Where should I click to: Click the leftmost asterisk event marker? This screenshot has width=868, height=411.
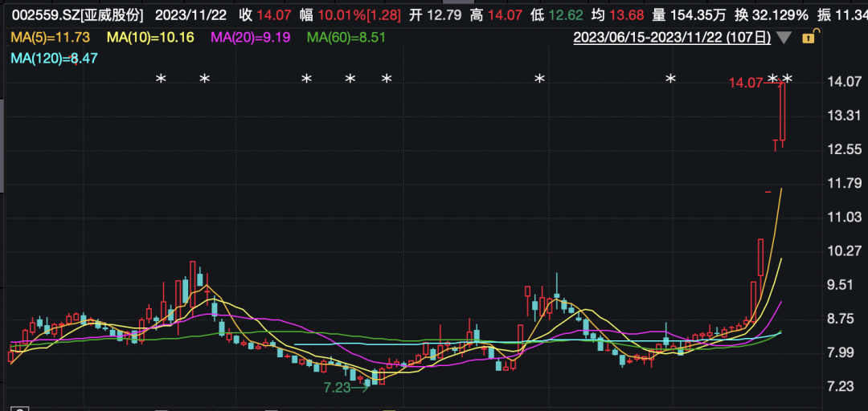(x=161, y=79)
